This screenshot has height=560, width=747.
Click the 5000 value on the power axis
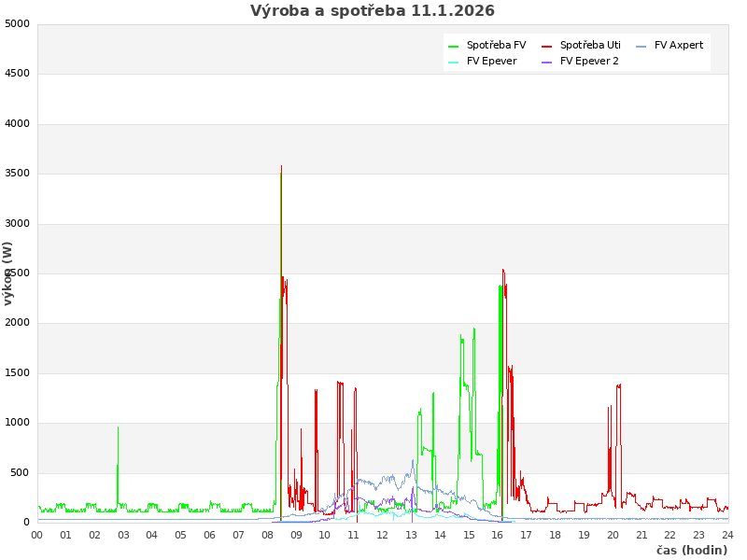tap(17, 23)
